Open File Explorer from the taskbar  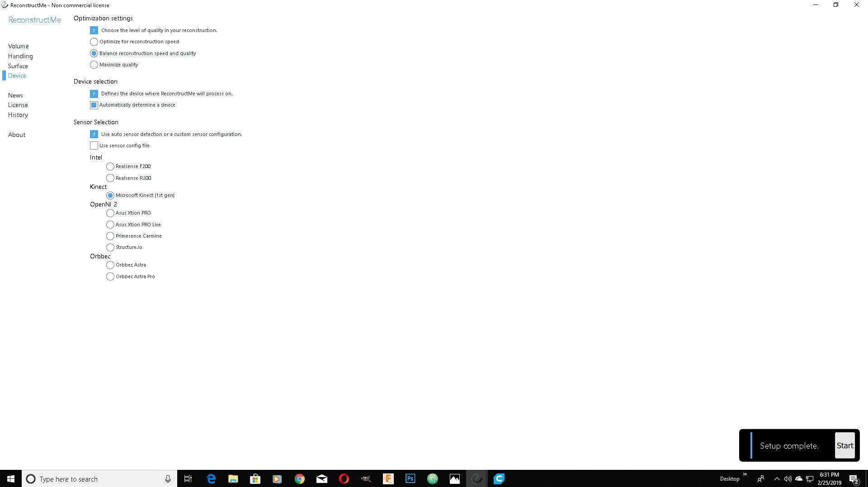click(233, 479)
